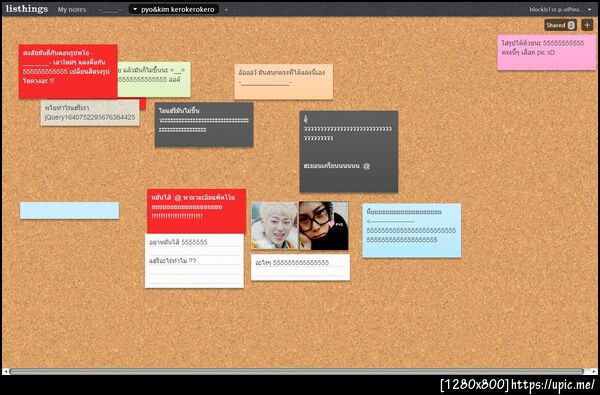Add a new note with plus button

587,25
